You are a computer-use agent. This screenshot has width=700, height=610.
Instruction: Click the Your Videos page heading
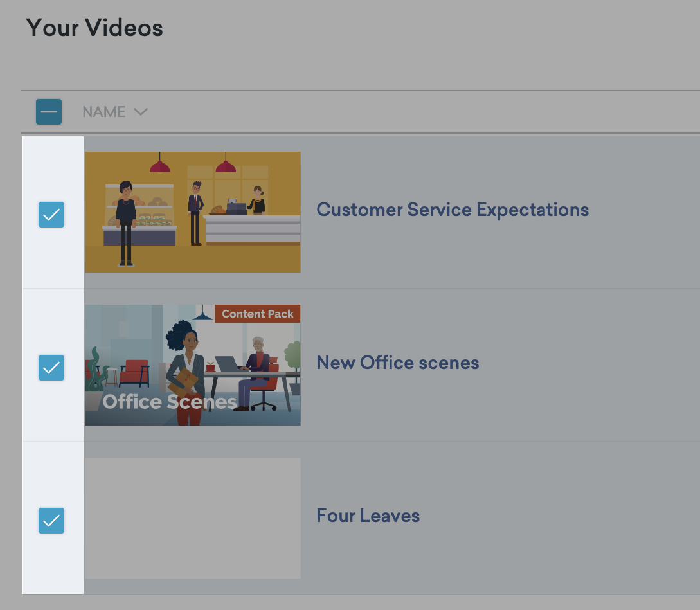pos(94,28)
